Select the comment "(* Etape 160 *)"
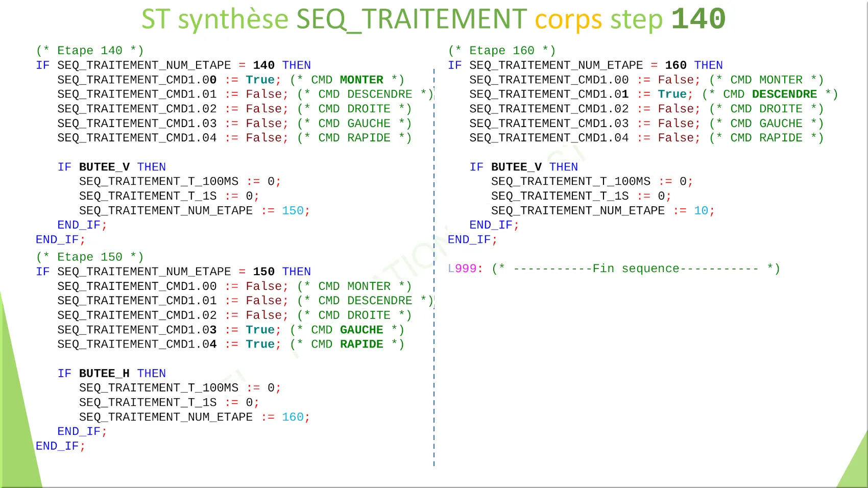Viewport: 868px width, 488px height. [502, 51]
